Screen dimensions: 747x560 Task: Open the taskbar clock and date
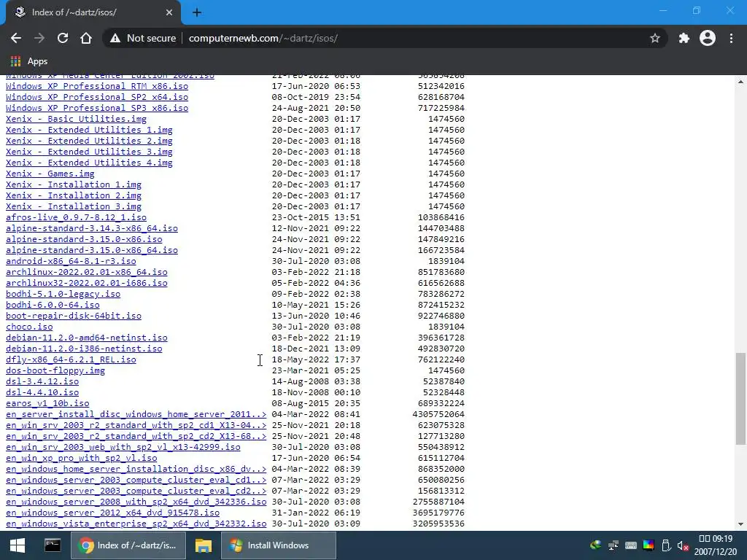click(715, 545)
